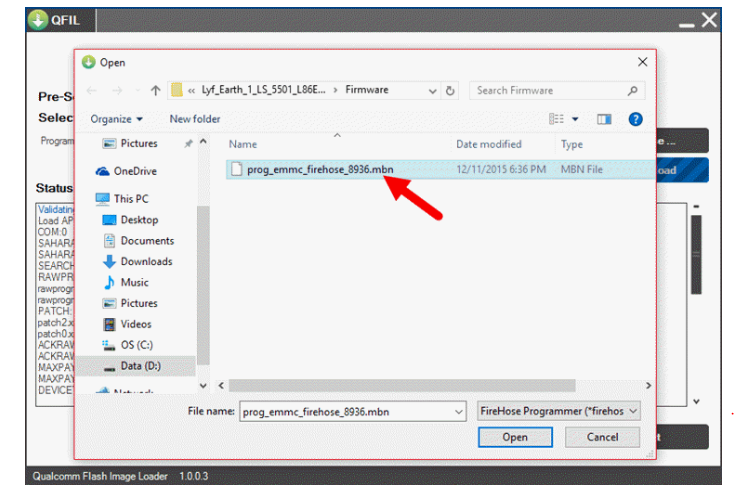Toggle the preview pane
Viewport: 747px width, 489px height.
604,119
